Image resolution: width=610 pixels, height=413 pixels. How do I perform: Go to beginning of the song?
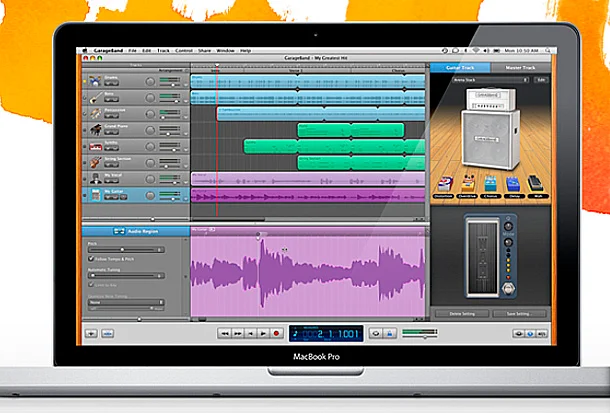pyautogui.click(x=251, y=333)
